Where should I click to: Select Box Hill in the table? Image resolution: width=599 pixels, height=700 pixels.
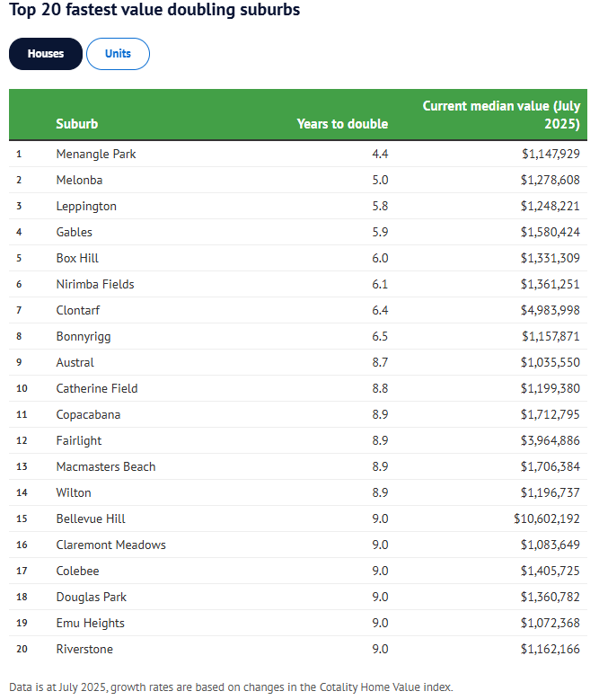77,258
